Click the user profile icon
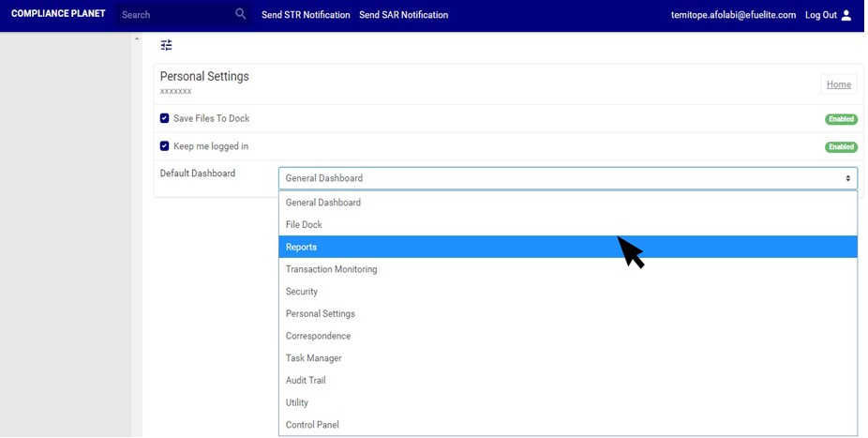Viewport: 868px width, 438px height. point(846,15)
